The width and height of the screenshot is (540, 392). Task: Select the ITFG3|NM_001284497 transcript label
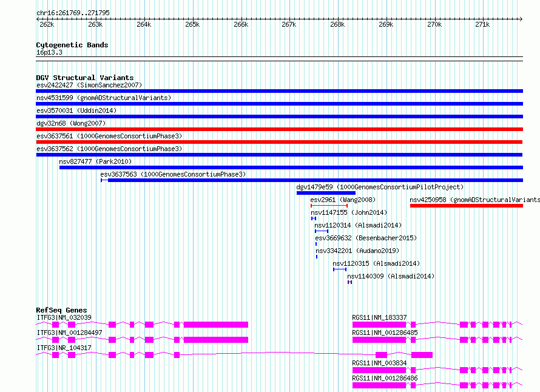click(x=70, y=333)
